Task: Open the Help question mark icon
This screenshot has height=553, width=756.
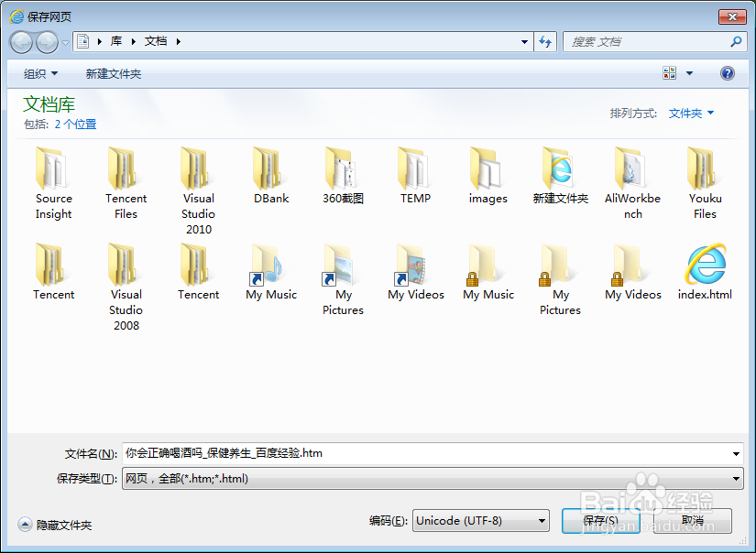Action: click(x=727, y=73)
